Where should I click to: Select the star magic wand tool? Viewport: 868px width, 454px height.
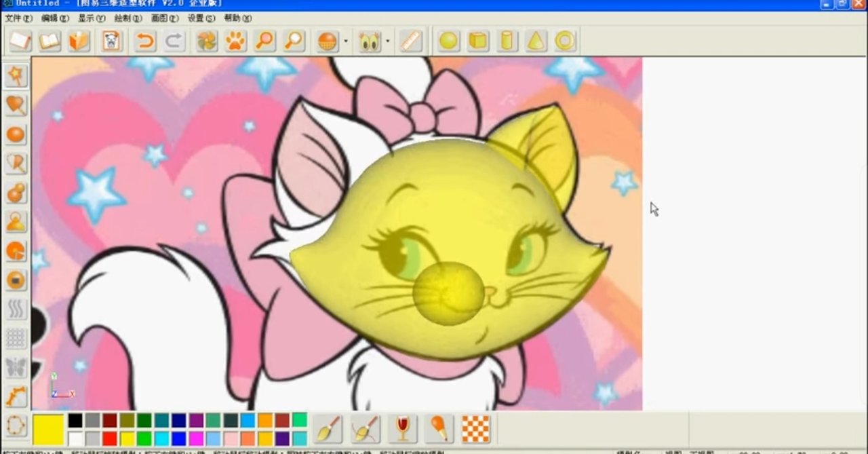pos(16,76)
